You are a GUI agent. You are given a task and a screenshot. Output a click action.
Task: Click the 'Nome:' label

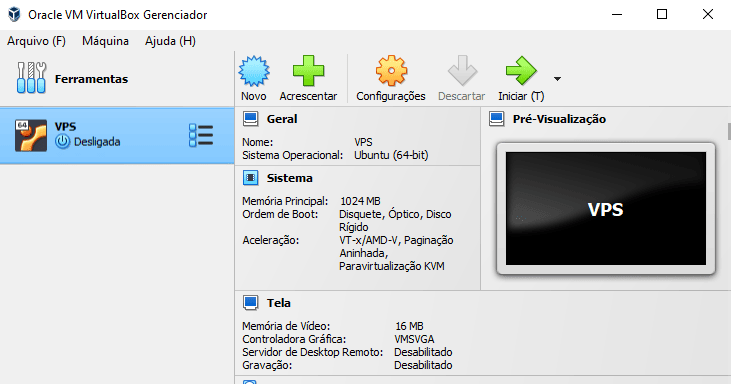pos(258,142)
